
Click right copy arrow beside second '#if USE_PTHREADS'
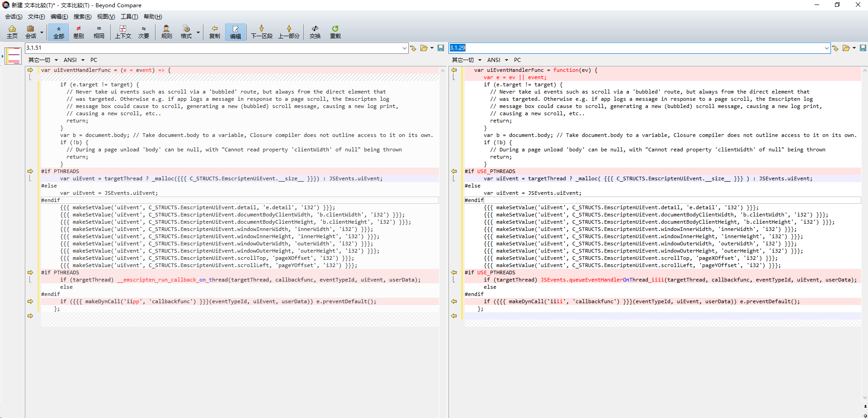[x=454, y=272]
